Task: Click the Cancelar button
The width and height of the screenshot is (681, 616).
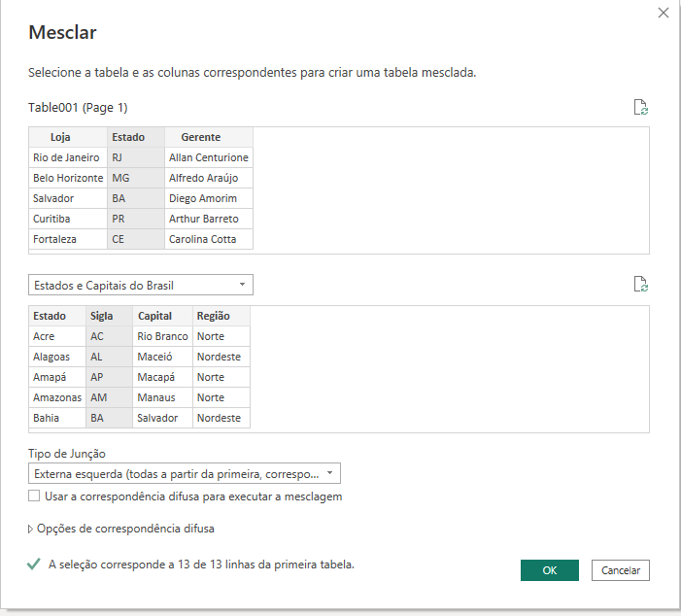Action: (620, 570)
